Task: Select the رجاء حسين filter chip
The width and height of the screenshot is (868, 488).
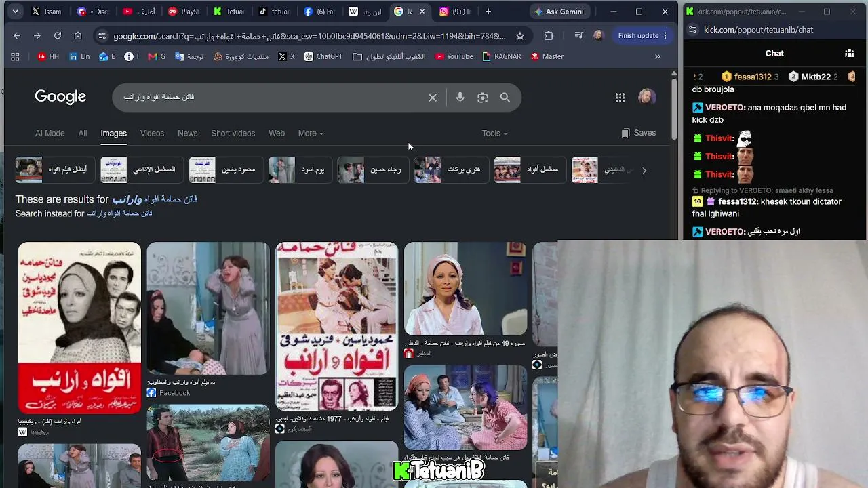Action: [x=373, y=170]
